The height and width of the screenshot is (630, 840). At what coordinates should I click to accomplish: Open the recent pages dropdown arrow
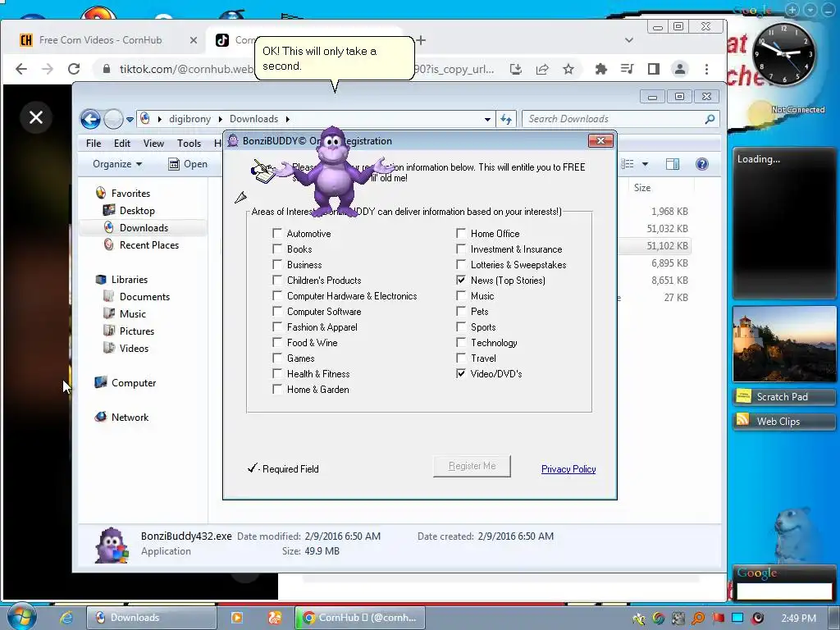(x=130, y=120)
